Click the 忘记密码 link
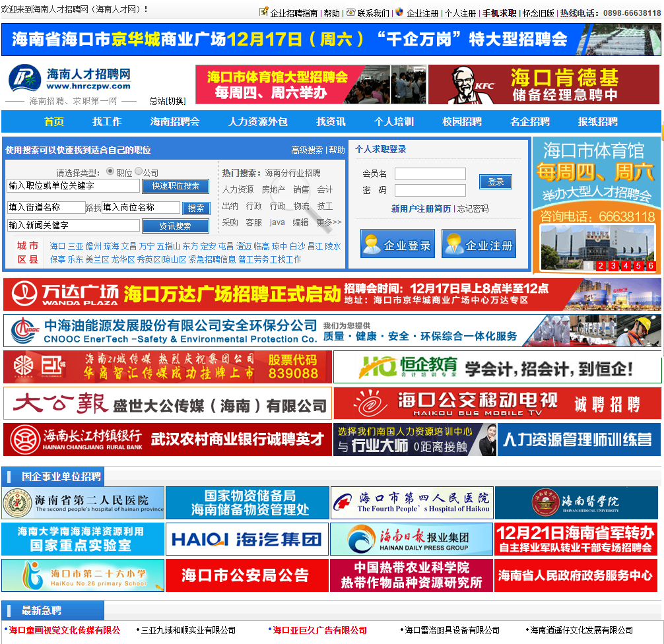Screen dimensions: 664x644 [x=473, y=209]
